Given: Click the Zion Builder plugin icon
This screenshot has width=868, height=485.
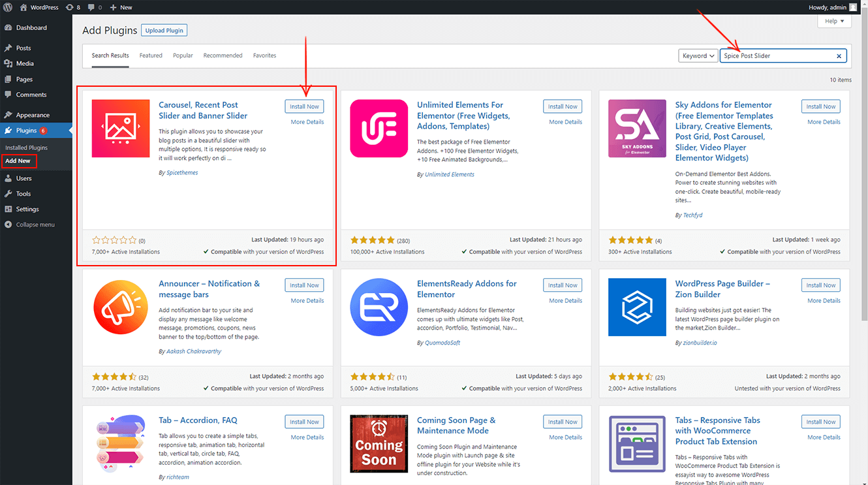Looking at the screenshot, I should [637, 307].
